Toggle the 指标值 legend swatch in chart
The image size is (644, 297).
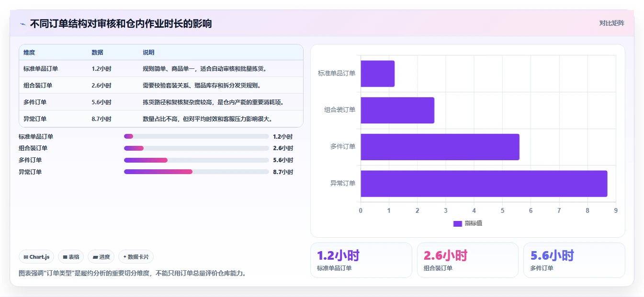point(457,223)
